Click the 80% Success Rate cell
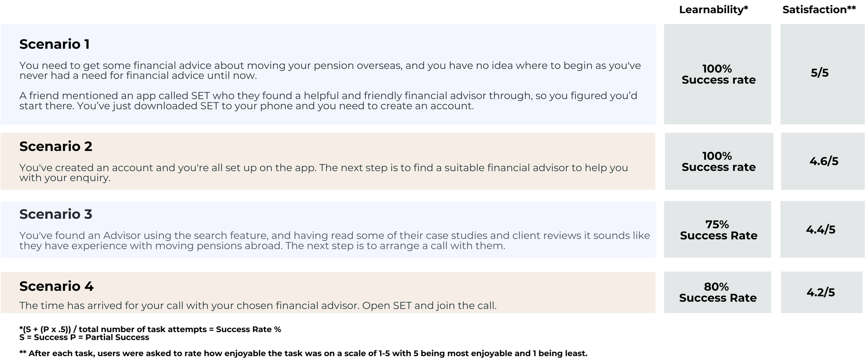The image size is (868, 362). pyautogui.click(x=717, y=292)
